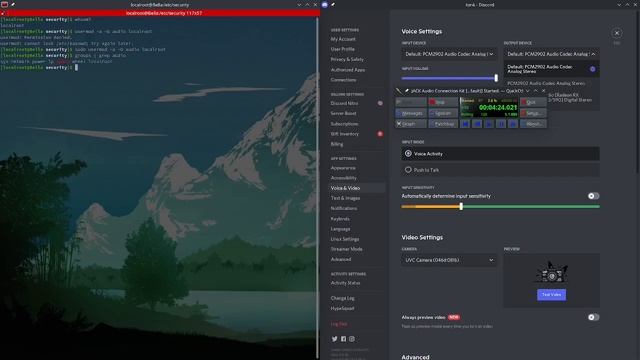The width and height of the screenshot is (640, 360).
Task: Click the Test Video button
Action: pyautogui.click(x=551, y=295)
